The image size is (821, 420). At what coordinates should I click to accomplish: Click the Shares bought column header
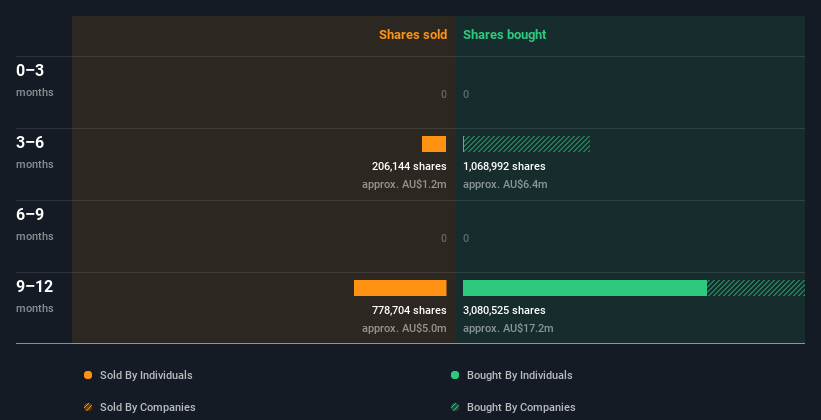(x=505, y=35)
